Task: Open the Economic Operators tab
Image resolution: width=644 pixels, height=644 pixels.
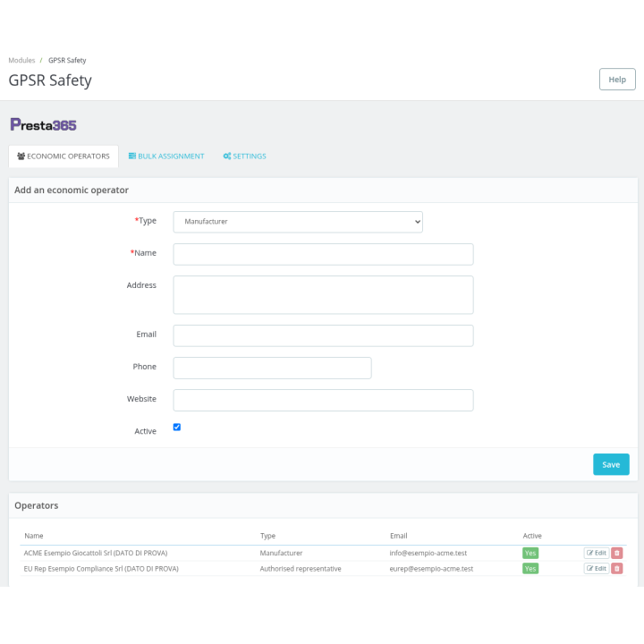Action: (x=64, y=156)
